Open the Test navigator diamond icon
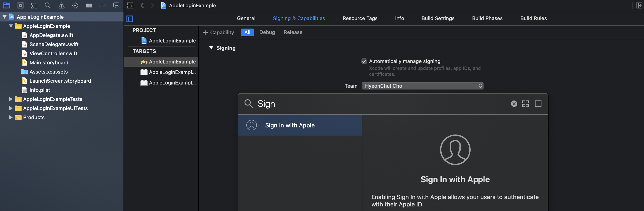 [x=75, y=5]
